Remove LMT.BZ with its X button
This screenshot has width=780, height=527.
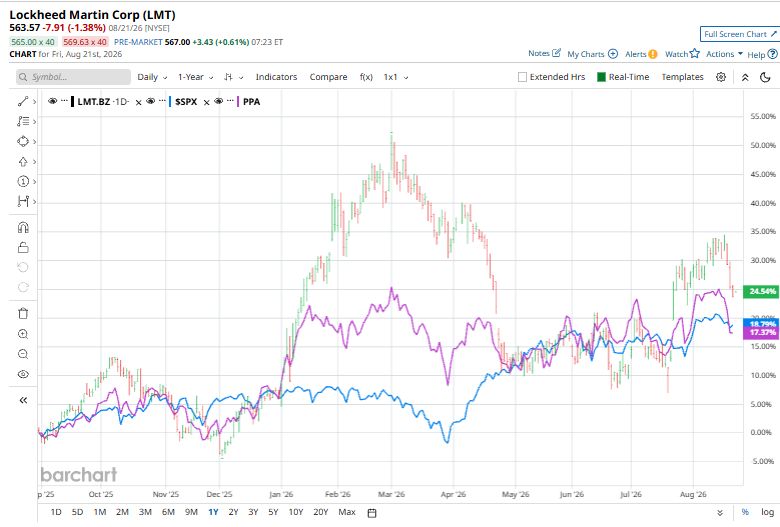click(138, 102)
